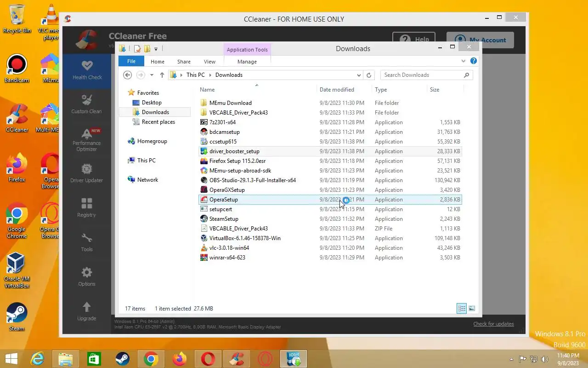Sort by Date modified column header

[x=344, y=90]
